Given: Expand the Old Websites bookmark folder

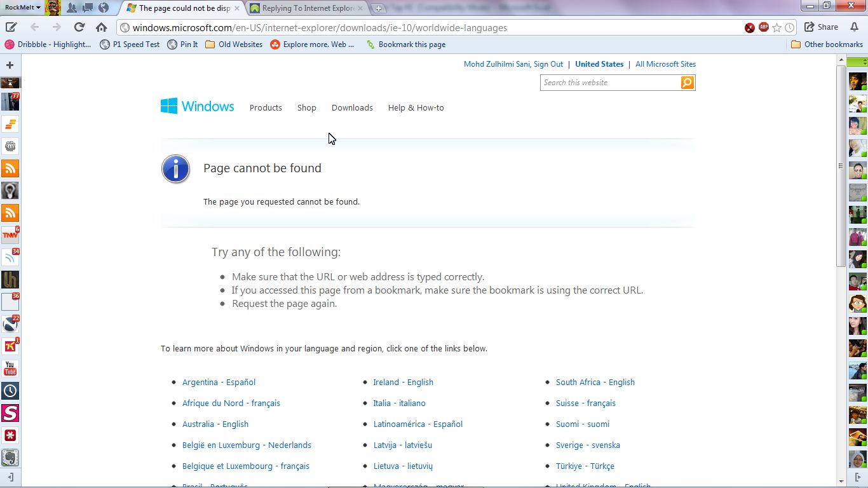Looking at the screenshot, I should [234, 44].
